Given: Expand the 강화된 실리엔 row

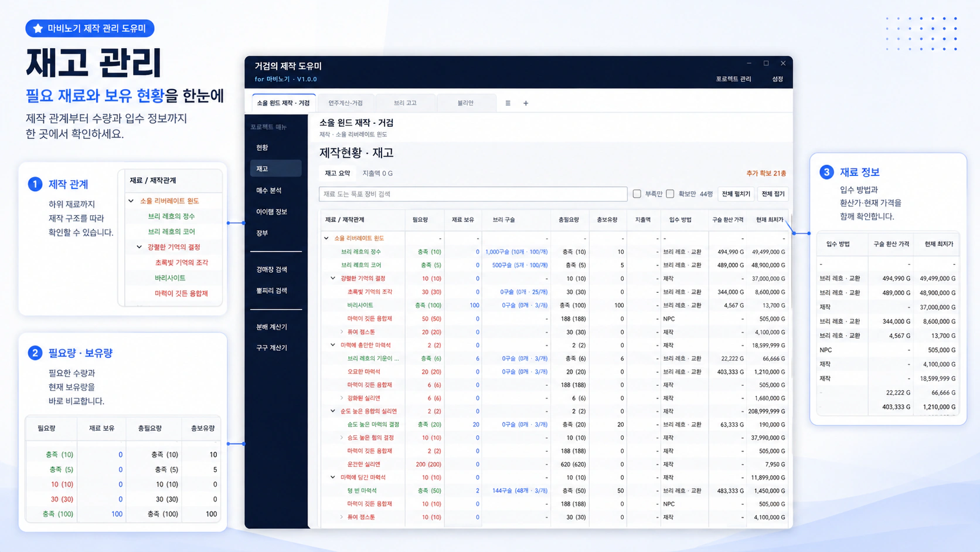Looking at the screenshot, I should tap(342, 398).
